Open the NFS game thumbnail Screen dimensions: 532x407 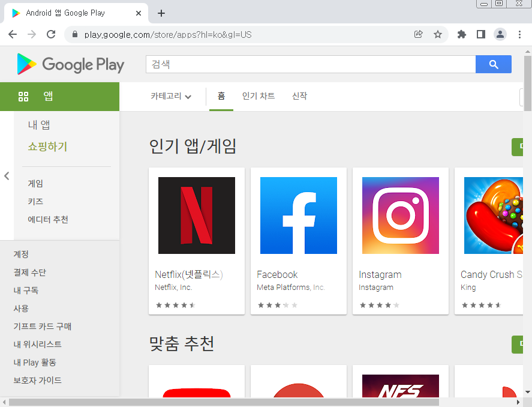[401, 386]
